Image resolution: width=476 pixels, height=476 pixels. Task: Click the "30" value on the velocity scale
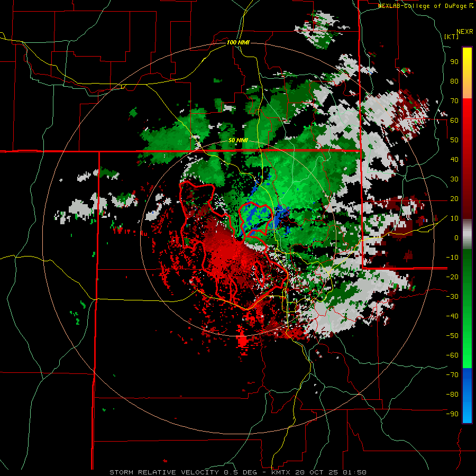(454, 179)
